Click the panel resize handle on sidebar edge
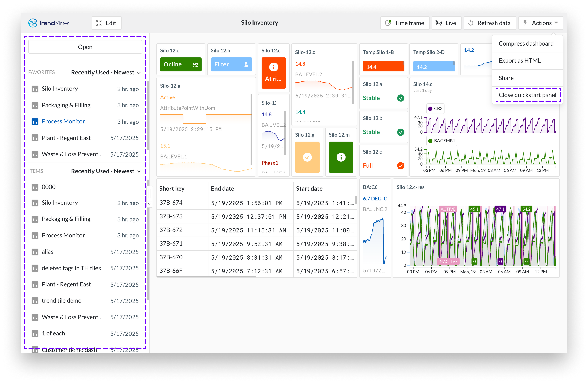This screenshot has height=383, width=588. pyautogui.click(x=150, y=193)
